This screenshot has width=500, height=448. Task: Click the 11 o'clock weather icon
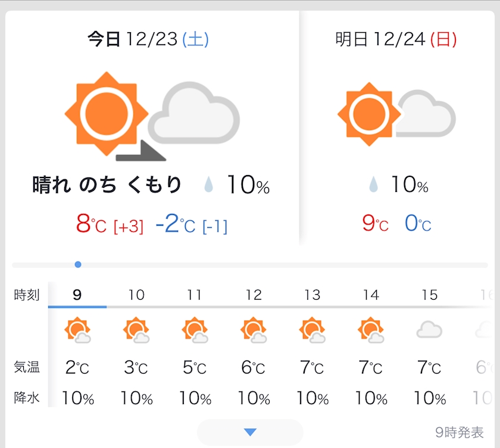(195, 331)
